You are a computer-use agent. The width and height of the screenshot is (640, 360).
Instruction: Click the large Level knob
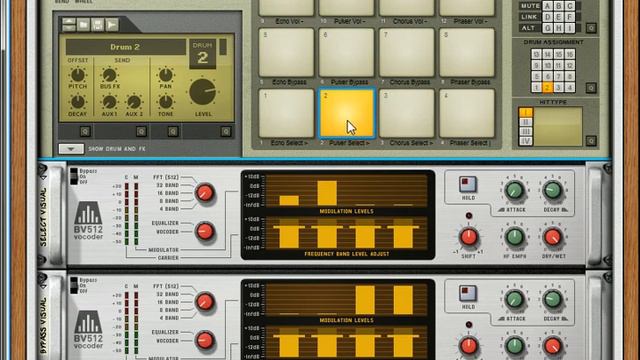coord(203,92)
